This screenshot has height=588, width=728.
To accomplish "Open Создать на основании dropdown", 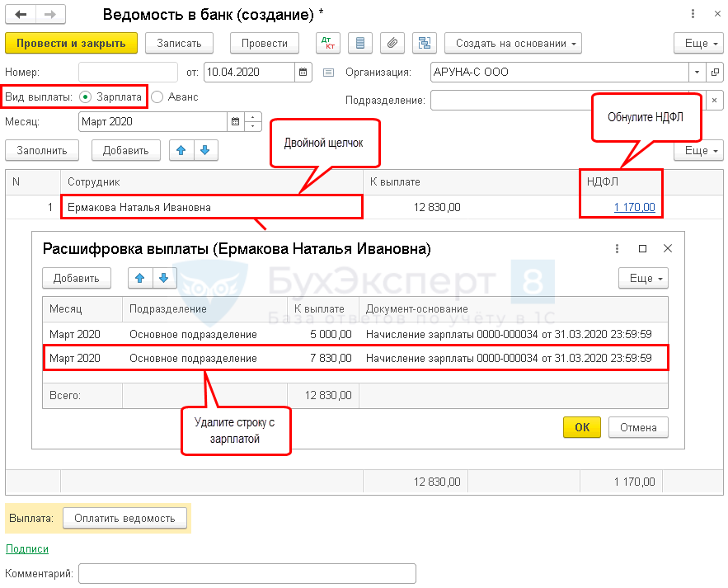I will coord(513,43).
